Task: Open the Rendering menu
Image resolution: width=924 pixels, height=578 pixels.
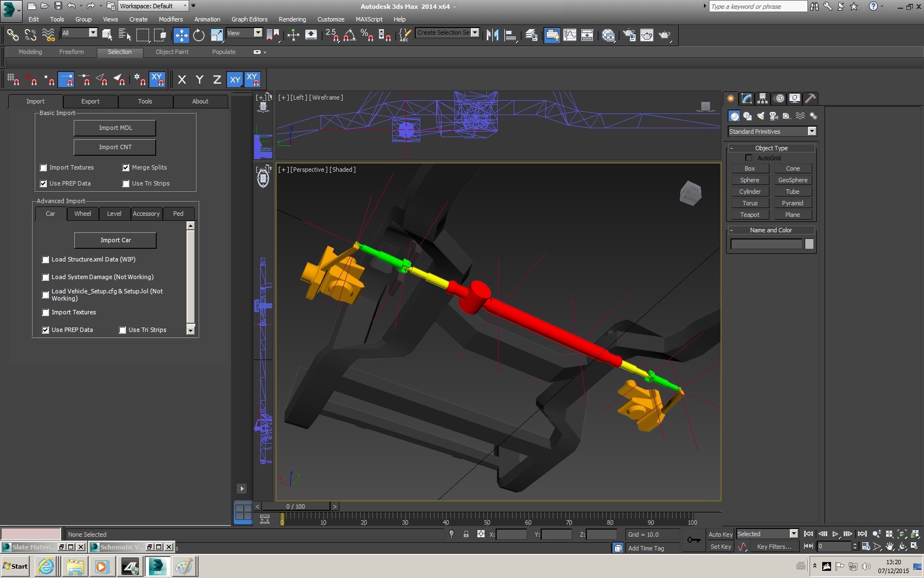Action: tap(291, 19)
